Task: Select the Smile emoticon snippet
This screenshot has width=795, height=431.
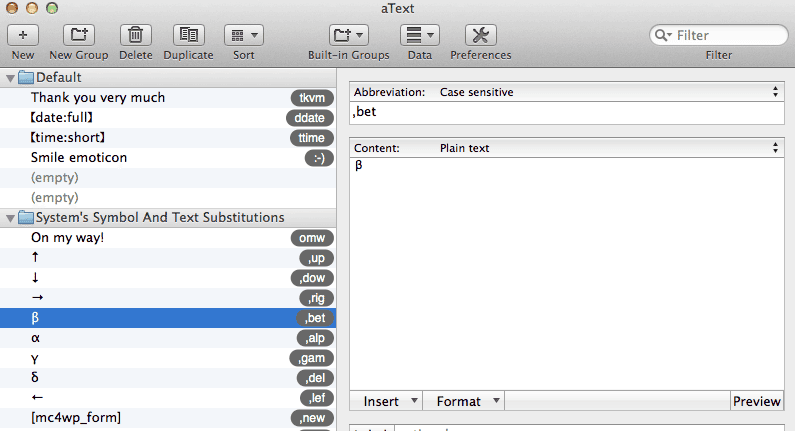Action: coord(168,158)
